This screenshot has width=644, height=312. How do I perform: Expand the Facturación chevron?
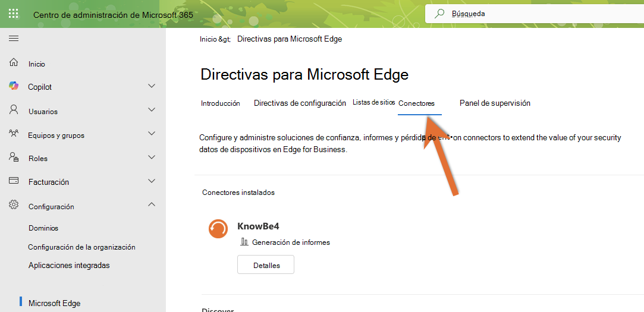tap(152, 181)
